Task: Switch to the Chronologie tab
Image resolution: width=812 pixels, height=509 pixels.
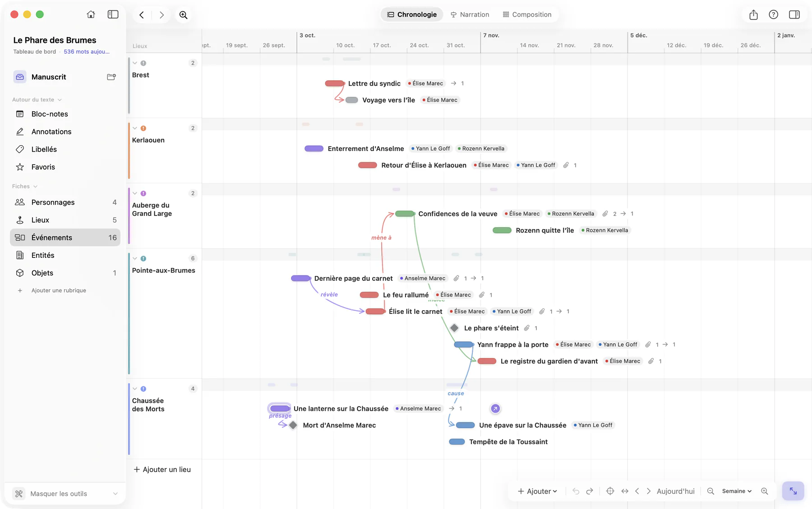Action: [412, 14]
